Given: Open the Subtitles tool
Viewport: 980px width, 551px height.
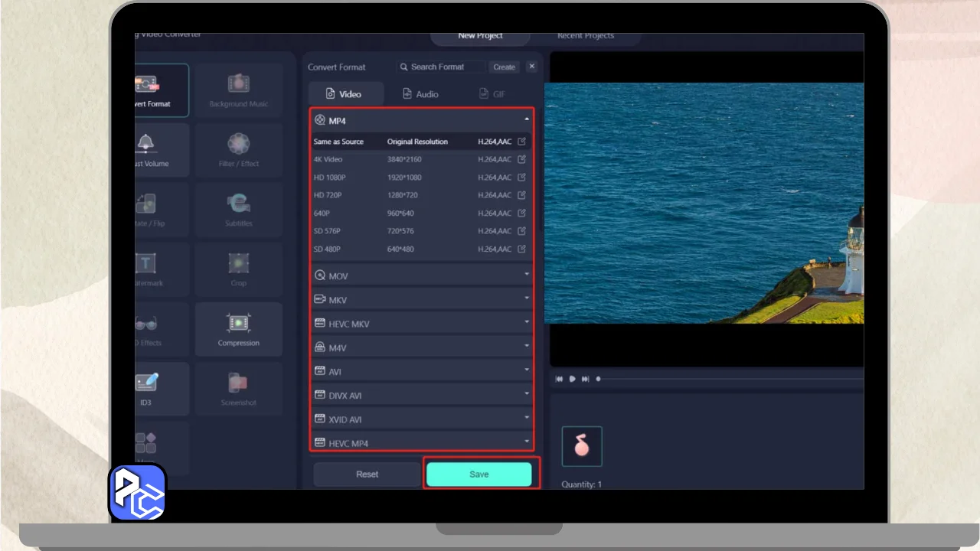Looking at the screenshot, I should click(238, 210).
